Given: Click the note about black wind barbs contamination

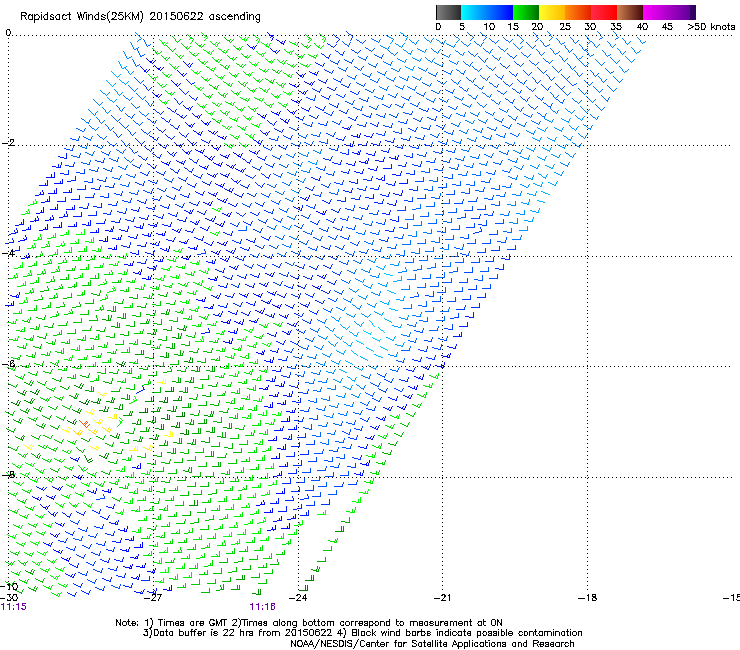Looking at the screenshot, I should coord(459,633).
